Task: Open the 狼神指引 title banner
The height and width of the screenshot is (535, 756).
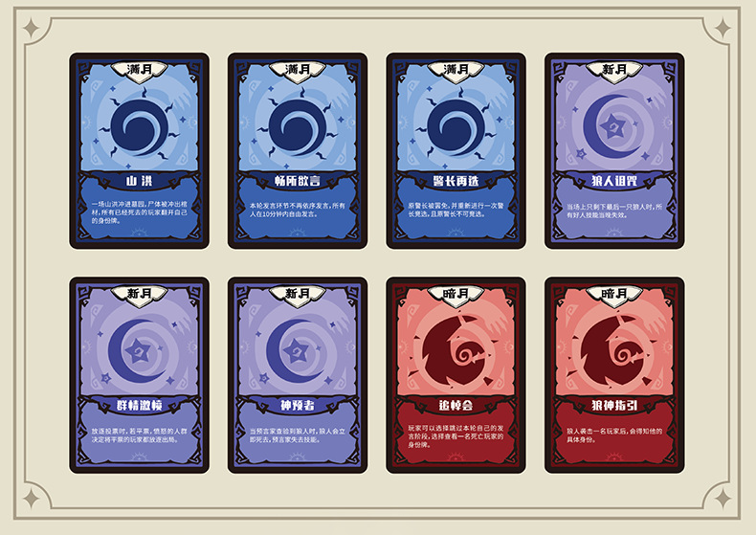Action: 614,405
